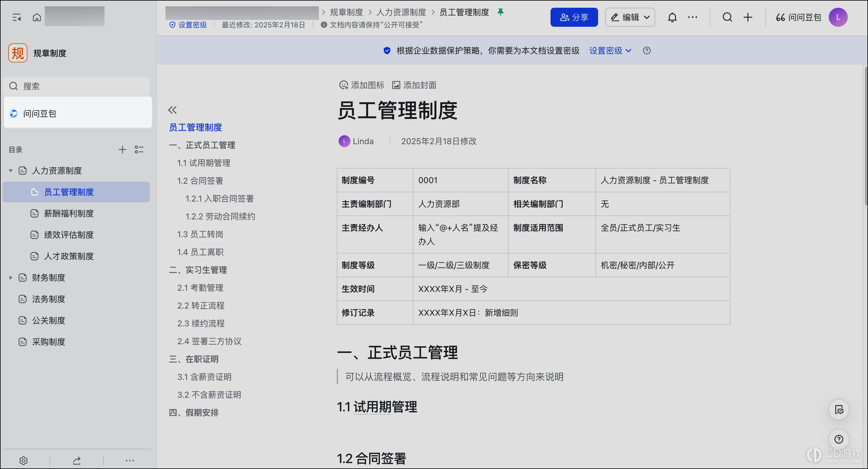Collapse the 人力资源制度 tree node
This screenshot has width=868, height=469.
10,171
